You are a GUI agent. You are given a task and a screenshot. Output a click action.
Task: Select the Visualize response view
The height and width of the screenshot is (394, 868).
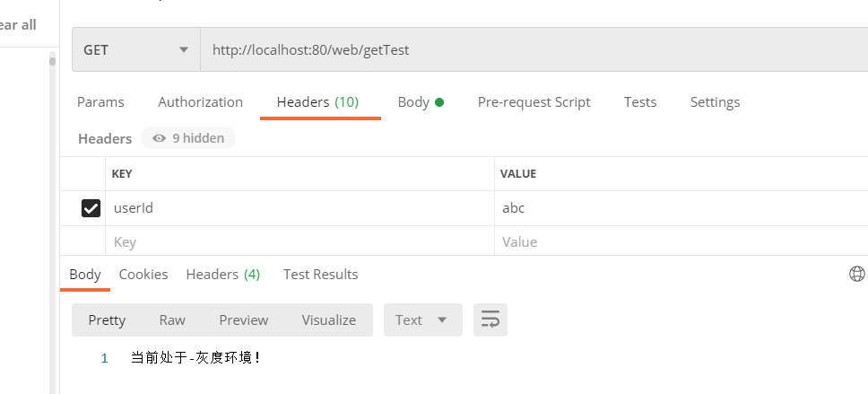328,320
